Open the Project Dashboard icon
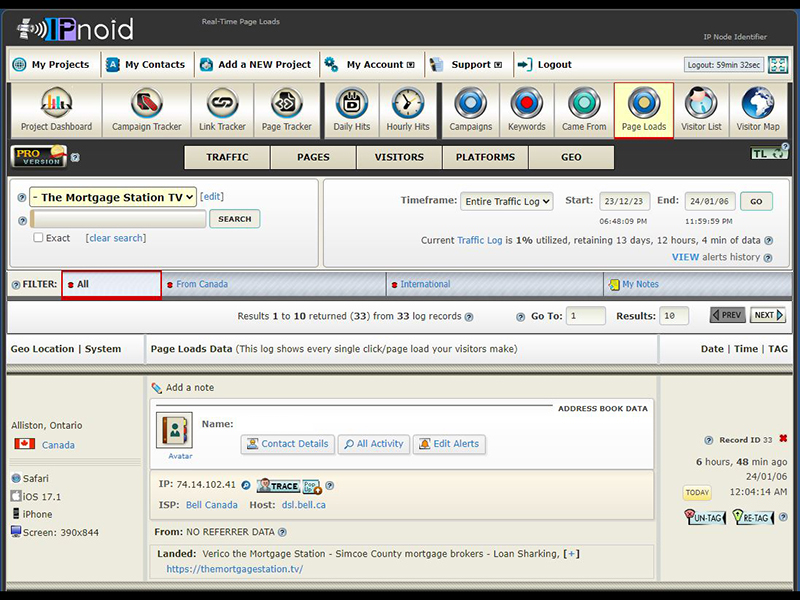The image size is (800, 600). (x=56, y=110)
